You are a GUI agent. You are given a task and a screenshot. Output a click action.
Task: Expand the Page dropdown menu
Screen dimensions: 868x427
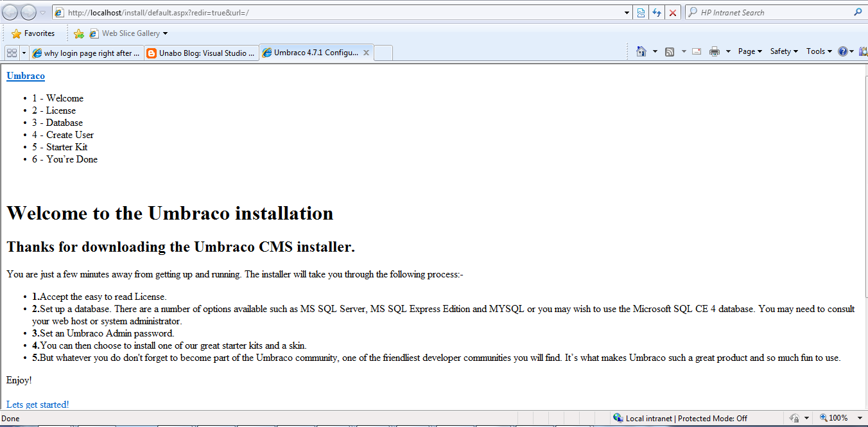(750, 51)
